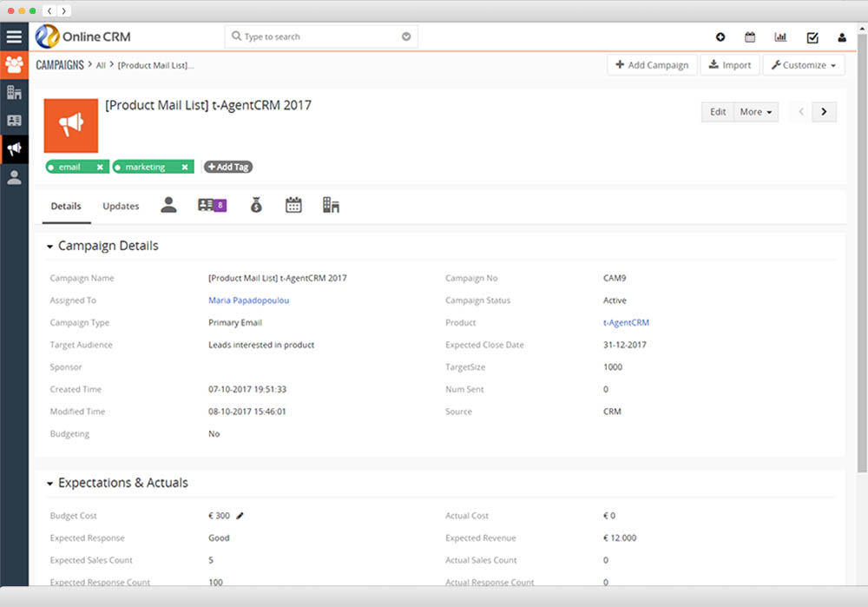Click the Budgeting value No

pyautogui.click(x=214, y=433)
